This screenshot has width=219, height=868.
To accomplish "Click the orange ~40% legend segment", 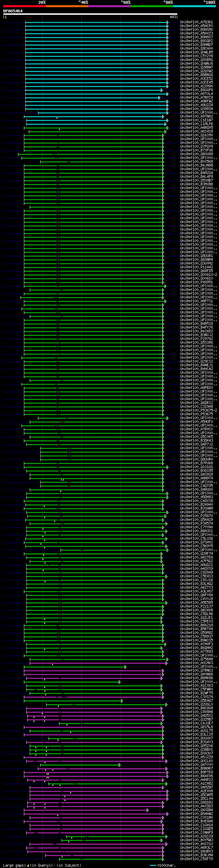I will point(67,6).
